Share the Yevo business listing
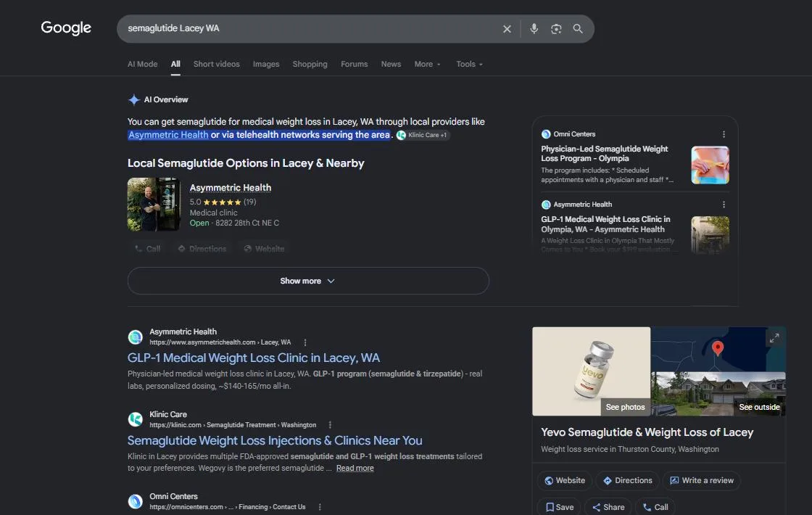 608,507
